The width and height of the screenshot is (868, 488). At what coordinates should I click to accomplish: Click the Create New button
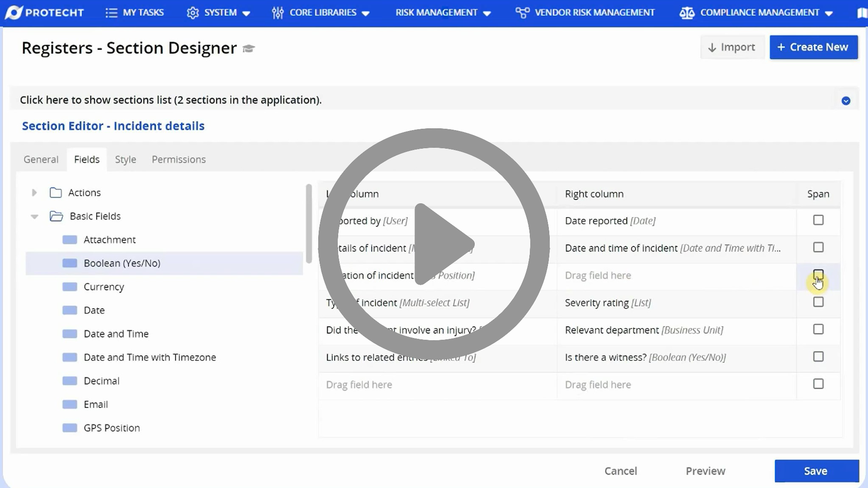(x=813, y=47)
